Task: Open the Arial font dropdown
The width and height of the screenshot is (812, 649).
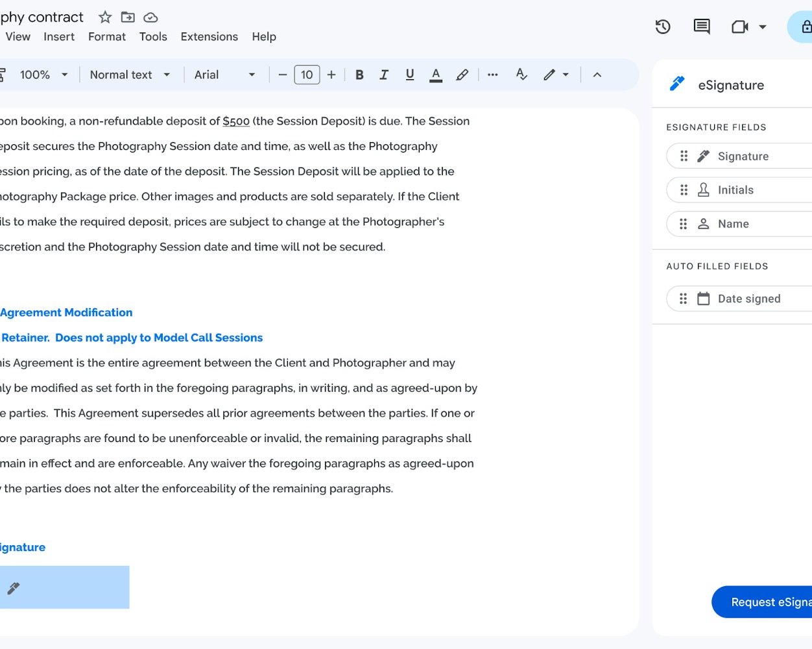Action: coord(224,75)
